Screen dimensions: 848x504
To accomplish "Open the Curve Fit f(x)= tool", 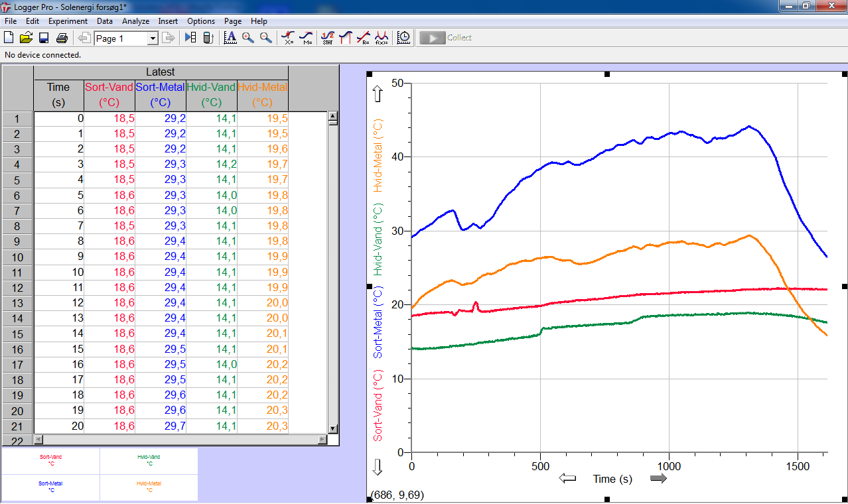I will coord(382,38).
